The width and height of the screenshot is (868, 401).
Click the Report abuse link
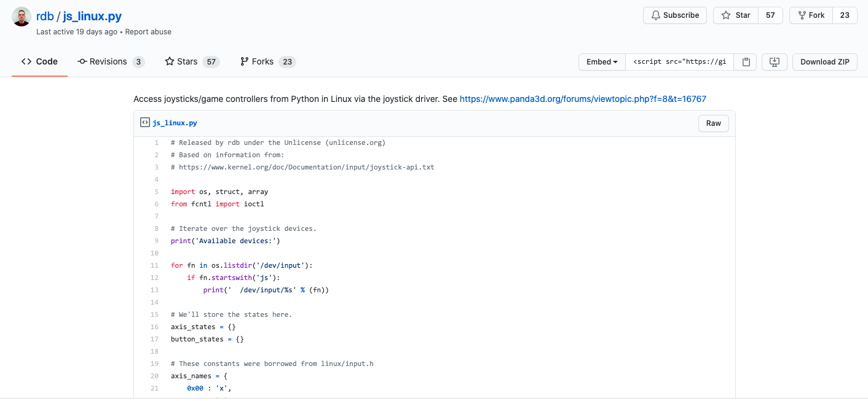pos(148,32)
